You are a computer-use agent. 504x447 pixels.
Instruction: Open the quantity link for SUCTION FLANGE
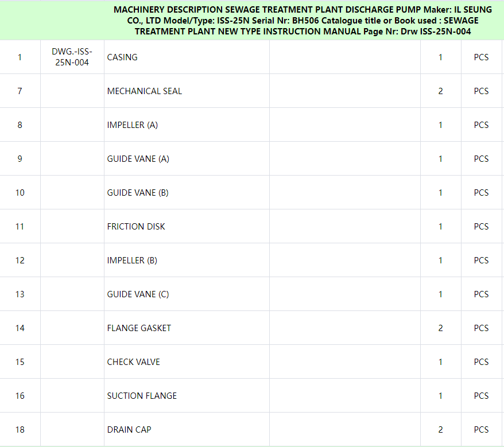click(440, 396)
